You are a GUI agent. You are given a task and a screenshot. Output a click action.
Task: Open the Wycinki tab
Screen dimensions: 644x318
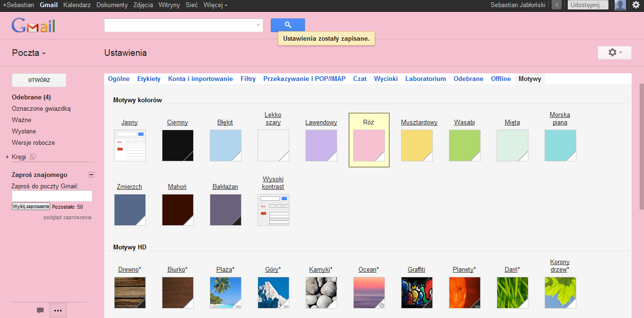pos(386,79)
